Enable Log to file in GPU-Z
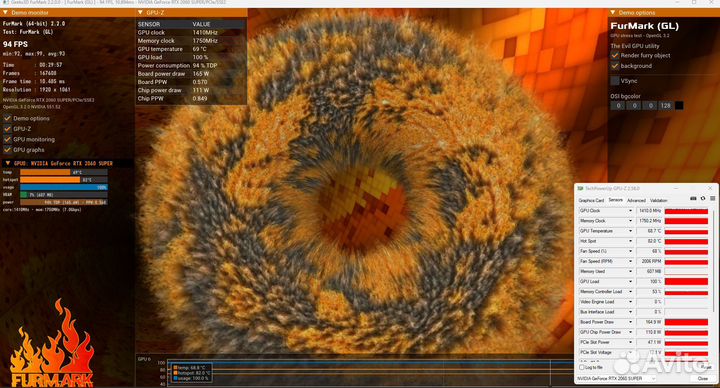The height and width of the screenshot is (388, 720). [x=582, y=367]
